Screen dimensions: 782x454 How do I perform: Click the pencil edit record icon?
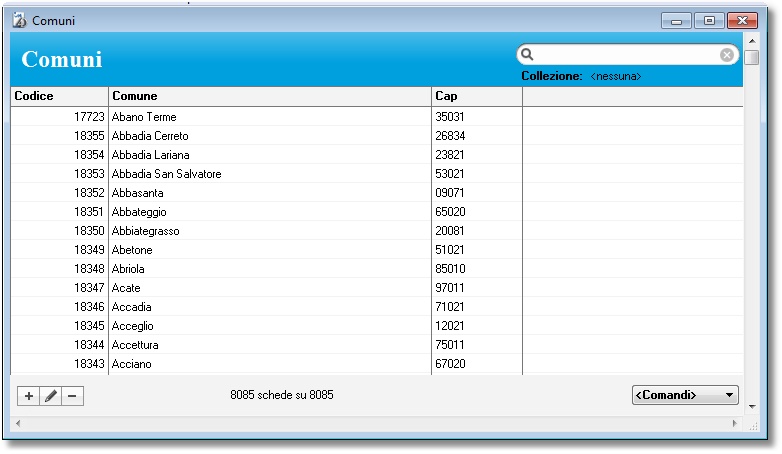click(x=51, y=396)
